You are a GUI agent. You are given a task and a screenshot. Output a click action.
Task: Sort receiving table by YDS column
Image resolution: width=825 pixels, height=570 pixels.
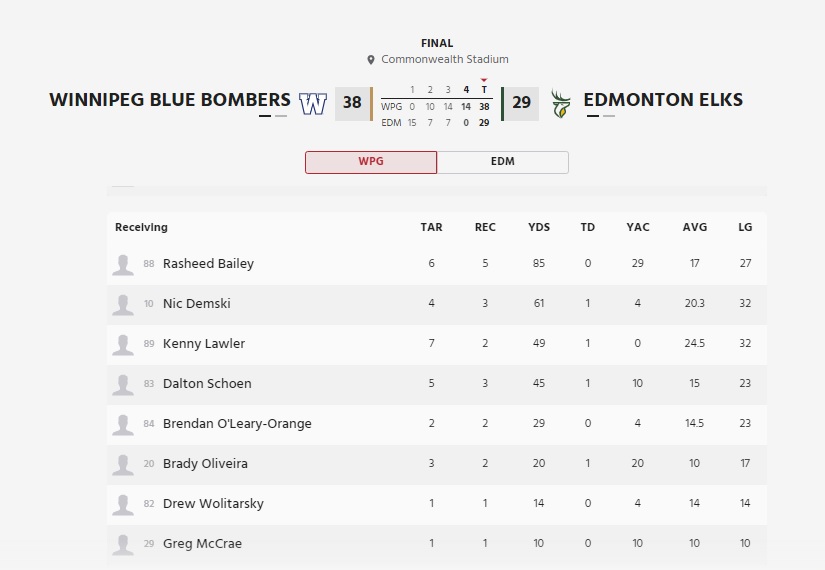[539, 228]
